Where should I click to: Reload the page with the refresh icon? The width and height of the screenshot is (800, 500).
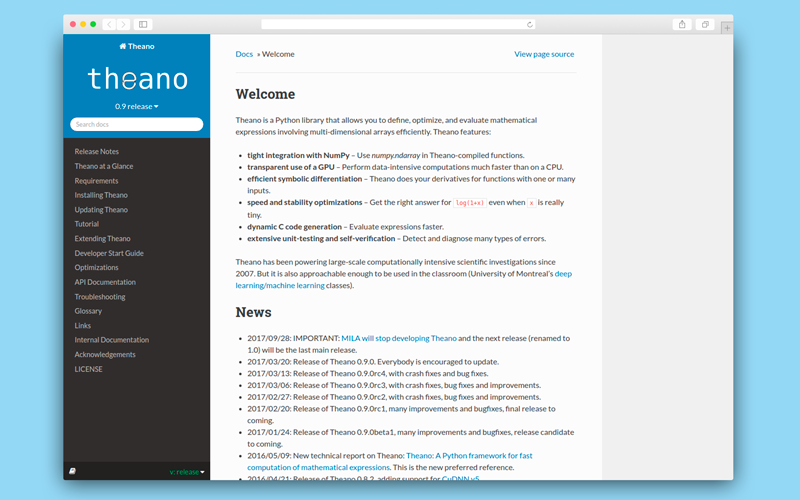[x=530, y=24]
